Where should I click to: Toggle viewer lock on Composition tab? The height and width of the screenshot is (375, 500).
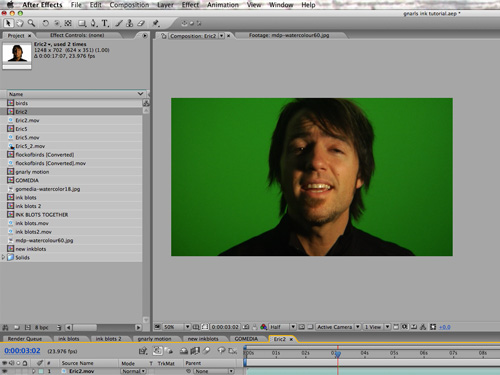click(x=163, y=36)
